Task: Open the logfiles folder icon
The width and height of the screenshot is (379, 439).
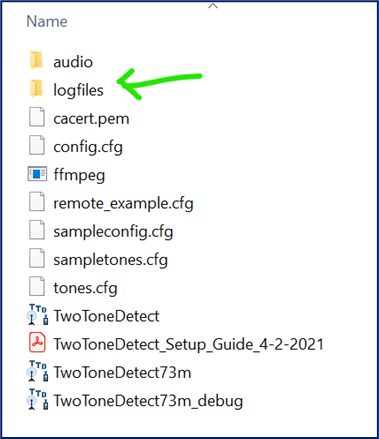Action: (x=37, y=89)
